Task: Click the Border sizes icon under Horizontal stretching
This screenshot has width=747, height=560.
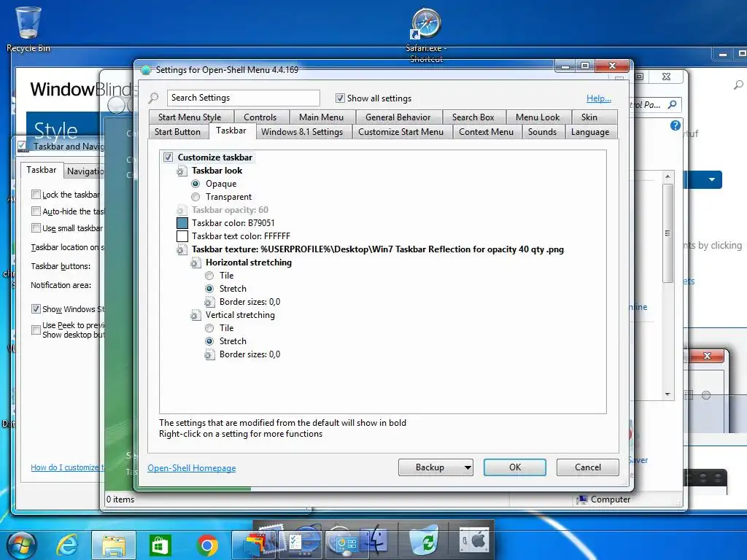Action: point(209,302)
